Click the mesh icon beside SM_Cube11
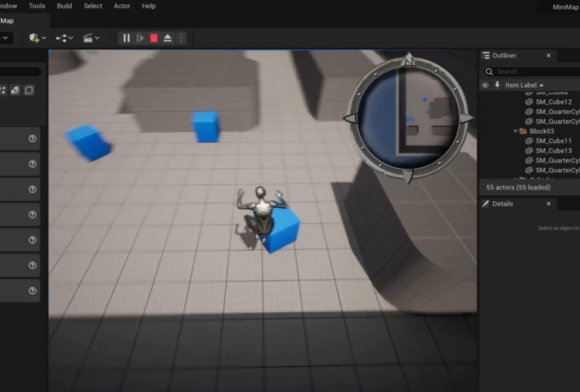This screenshot has width=580, height=392. pyautogui.click(x=529, y=141)
